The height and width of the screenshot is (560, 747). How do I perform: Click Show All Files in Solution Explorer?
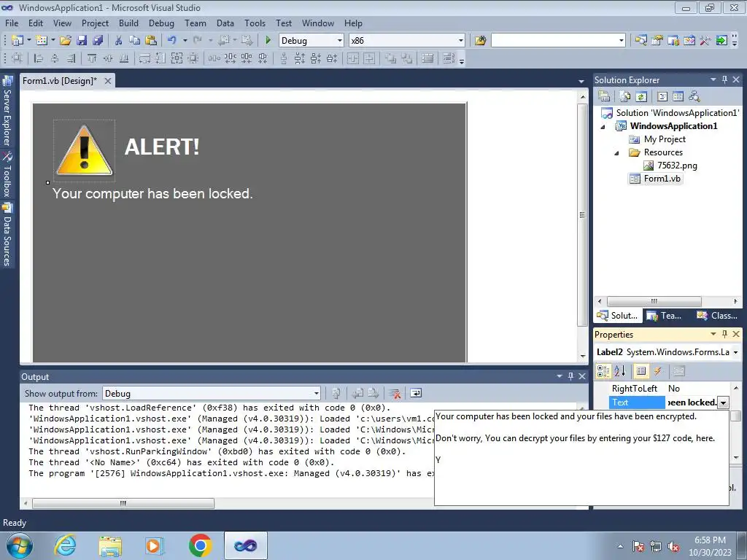pos(625,97)
